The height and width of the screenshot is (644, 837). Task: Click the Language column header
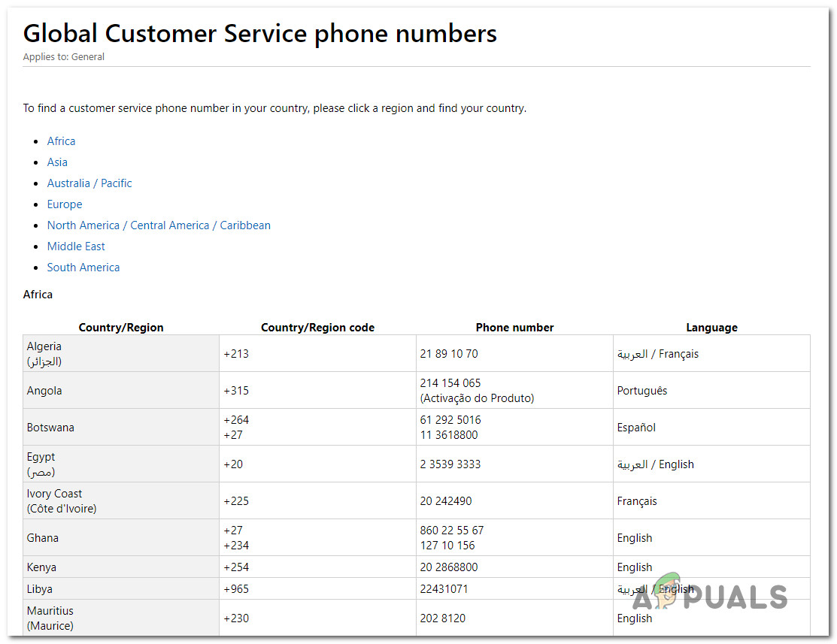click(x=711, y=328)
